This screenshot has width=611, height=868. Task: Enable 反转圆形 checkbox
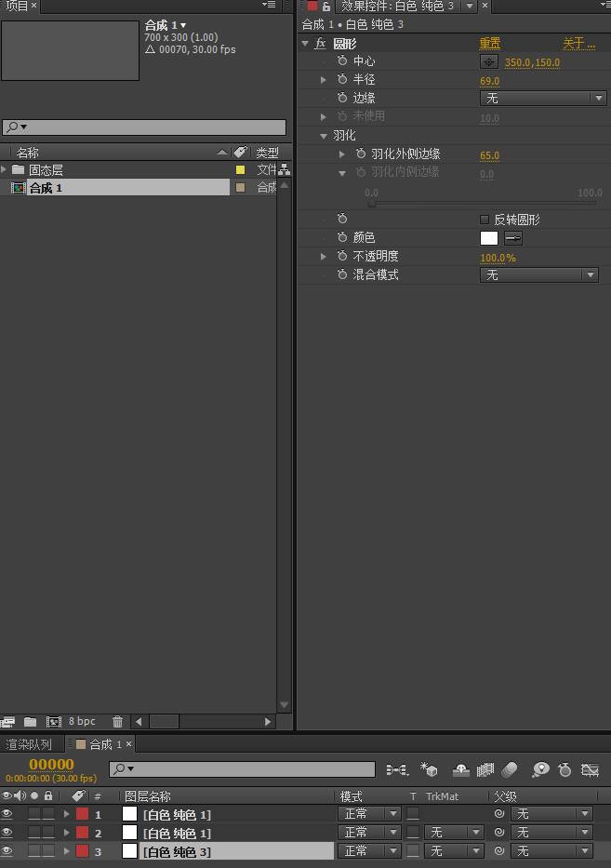485,220
